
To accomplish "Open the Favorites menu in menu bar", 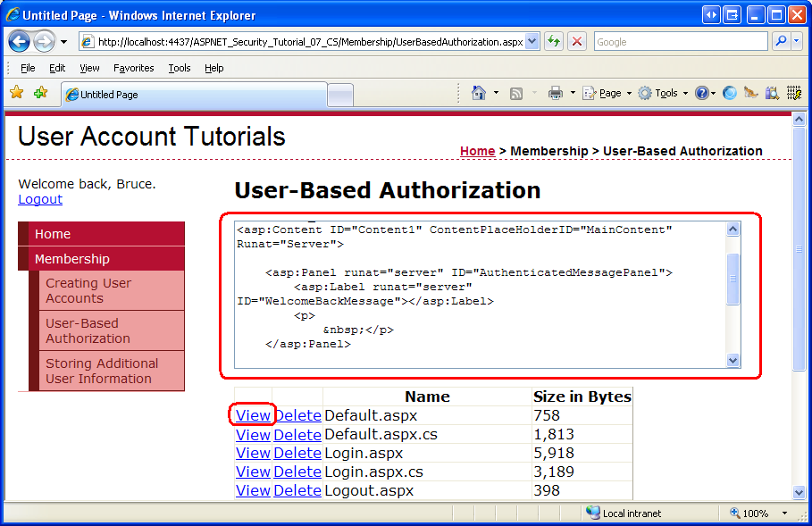I will tap(133, 68).
